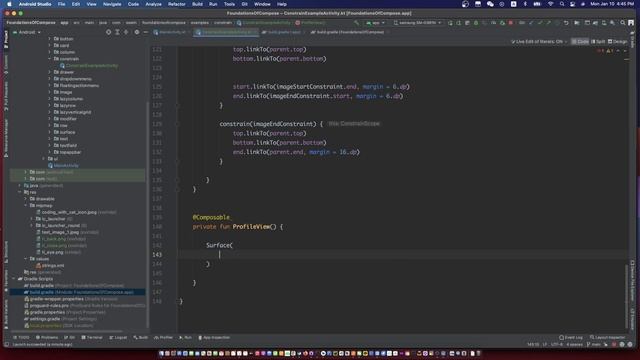Viewport: 640px width, 360px height.
Task: Open the samsung device selector dropdown
Action: [417, 23]
